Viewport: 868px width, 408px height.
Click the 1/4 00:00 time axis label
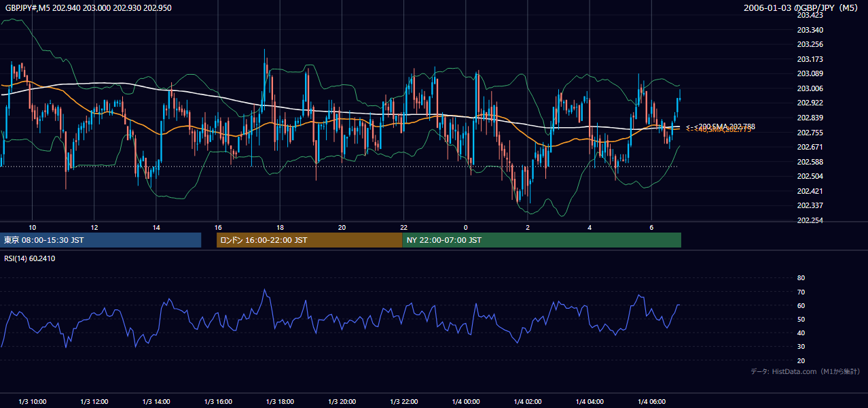465,402
